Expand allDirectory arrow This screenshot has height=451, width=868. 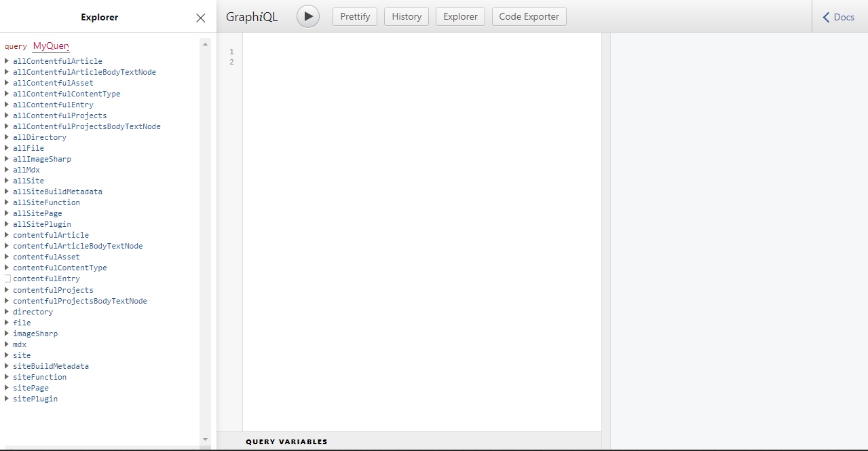7,137
